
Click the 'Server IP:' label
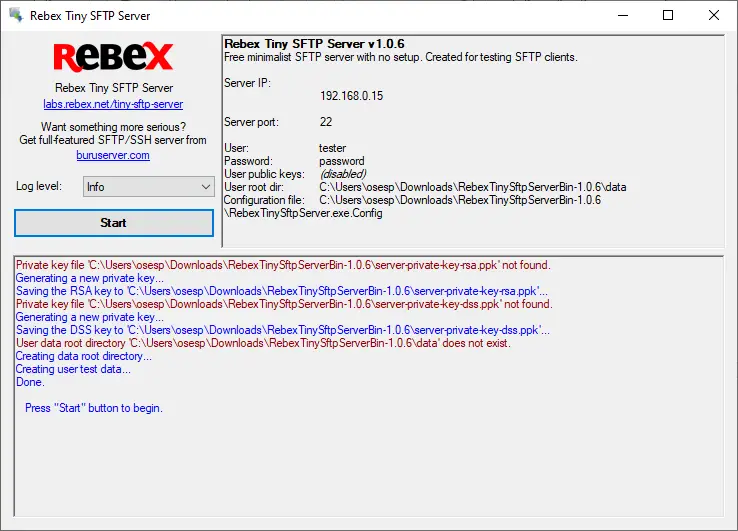coord(248,83)
